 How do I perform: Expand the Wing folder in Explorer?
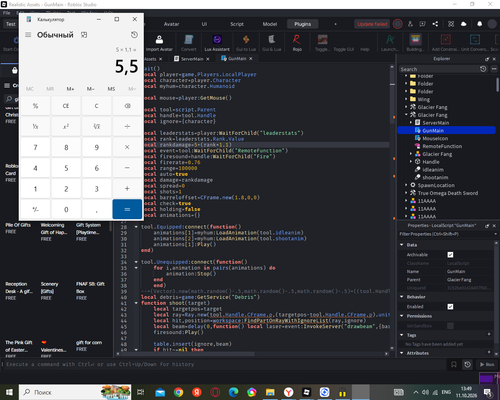[406, 99]
